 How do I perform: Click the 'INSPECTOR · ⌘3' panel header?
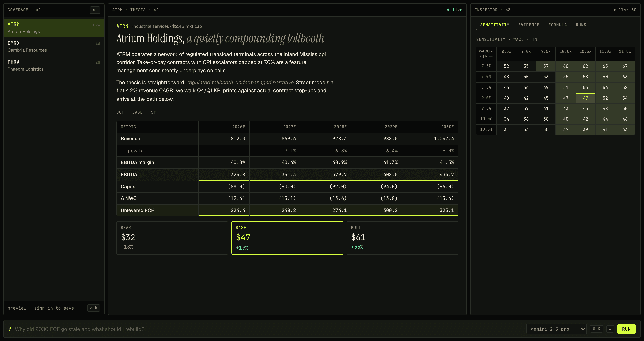[492, 10]
